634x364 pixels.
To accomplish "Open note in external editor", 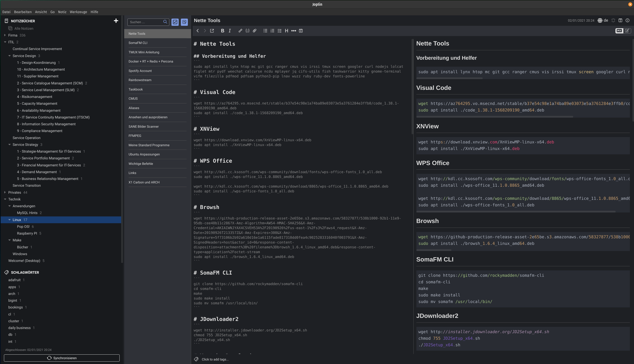I will [212, 31].
